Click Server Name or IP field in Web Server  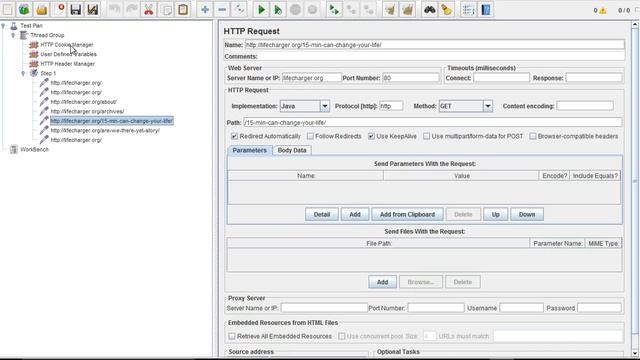(311, 78)
